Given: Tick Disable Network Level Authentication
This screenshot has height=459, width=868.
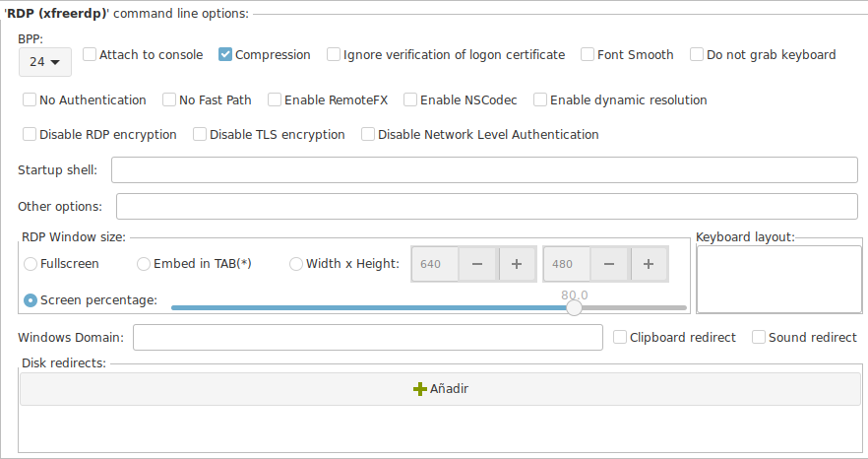Looking at the screenshot, I should (x=368, y=134).
